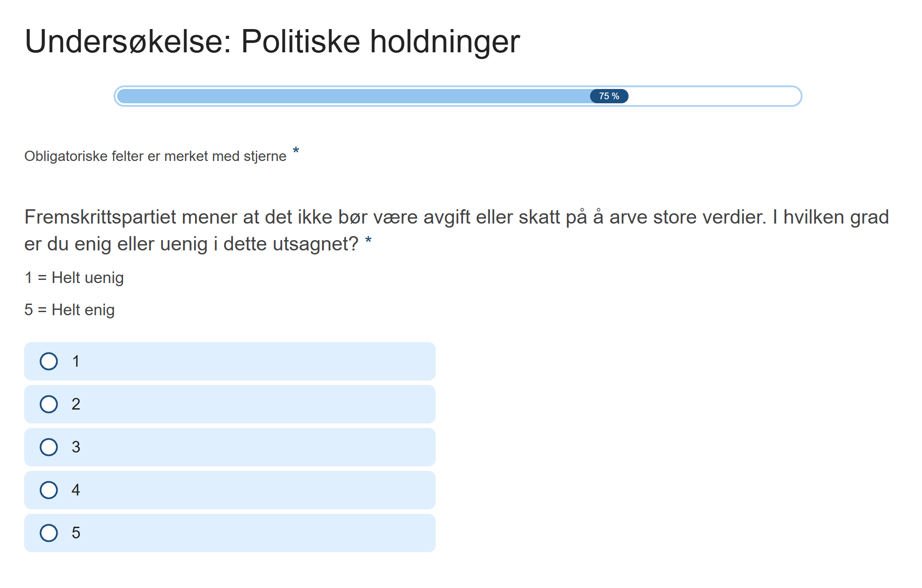The width and height of the screenshot is (922, 588).
Task: Click the number label "4" in fourth option
Action: point(76,490)
